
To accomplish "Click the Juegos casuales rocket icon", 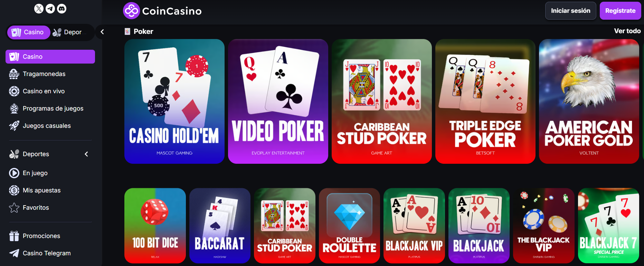I will click(14, 126).
